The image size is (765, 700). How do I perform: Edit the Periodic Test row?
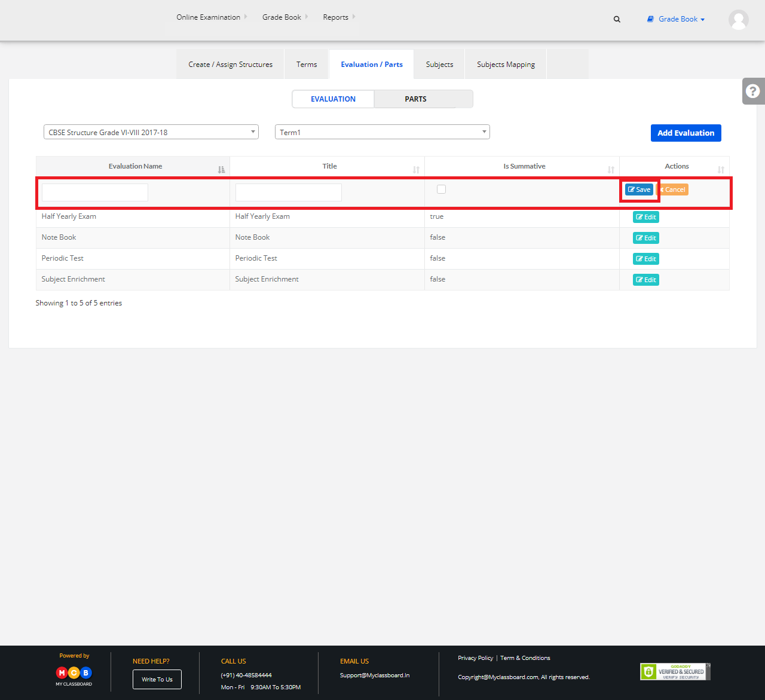click(646, 259)
